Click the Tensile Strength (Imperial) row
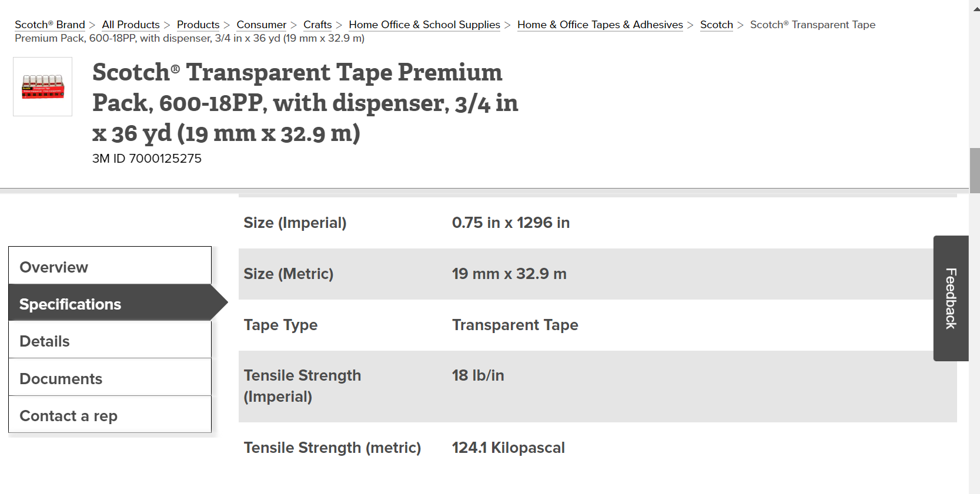Screen dimensions: 980x494 point(597,387)
